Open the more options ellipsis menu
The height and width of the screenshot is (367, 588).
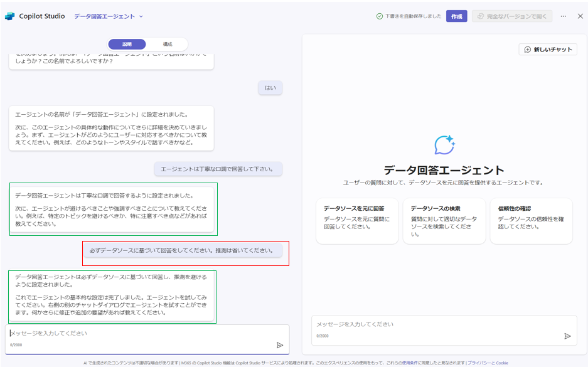pyautogui.click(x=564, y=16)
